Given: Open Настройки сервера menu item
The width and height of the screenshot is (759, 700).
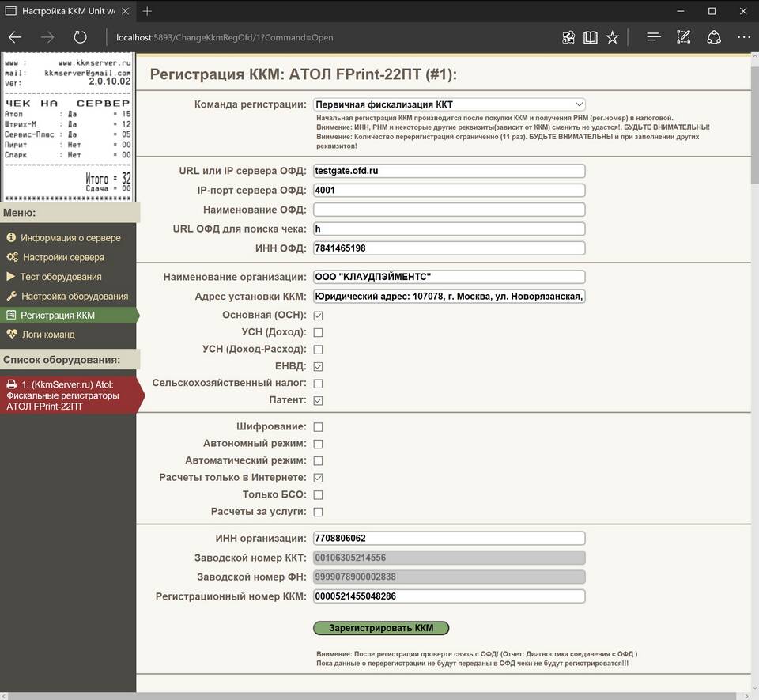Looking at the screenshot, I should (63, 257).
